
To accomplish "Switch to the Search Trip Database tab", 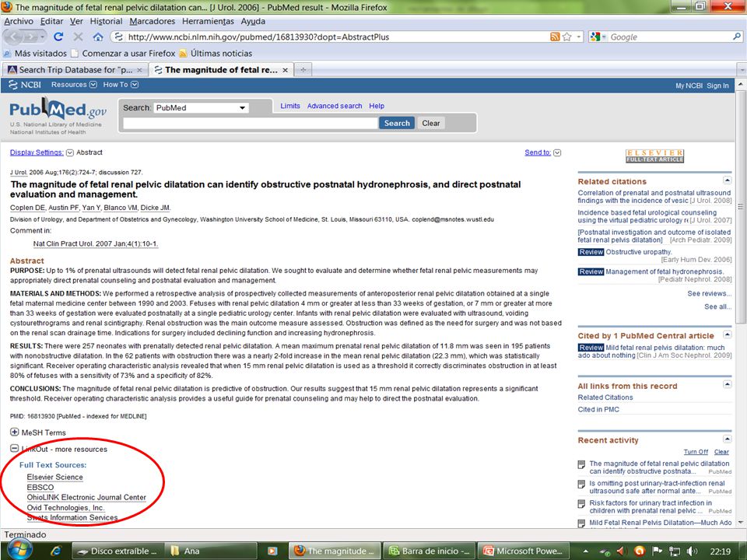I will pyautogui.click(x=75, y=70).
